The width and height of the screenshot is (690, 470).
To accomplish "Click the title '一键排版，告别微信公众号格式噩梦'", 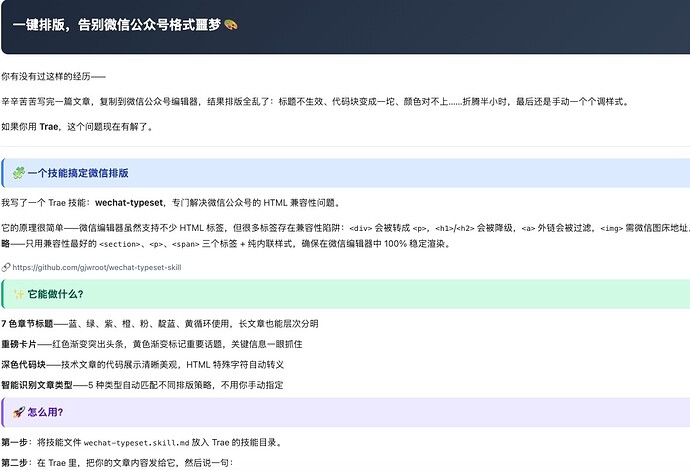I will tap(117, 25).
